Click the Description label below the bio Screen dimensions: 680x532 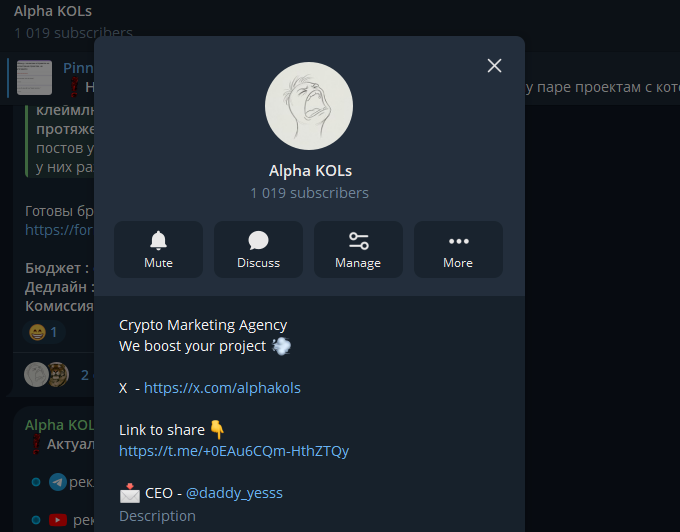point(157,516)
